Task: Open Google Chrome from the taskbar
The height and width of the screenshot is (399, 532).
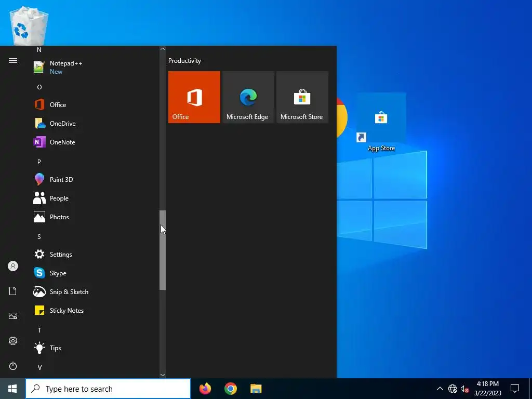Action: [230, 389]
